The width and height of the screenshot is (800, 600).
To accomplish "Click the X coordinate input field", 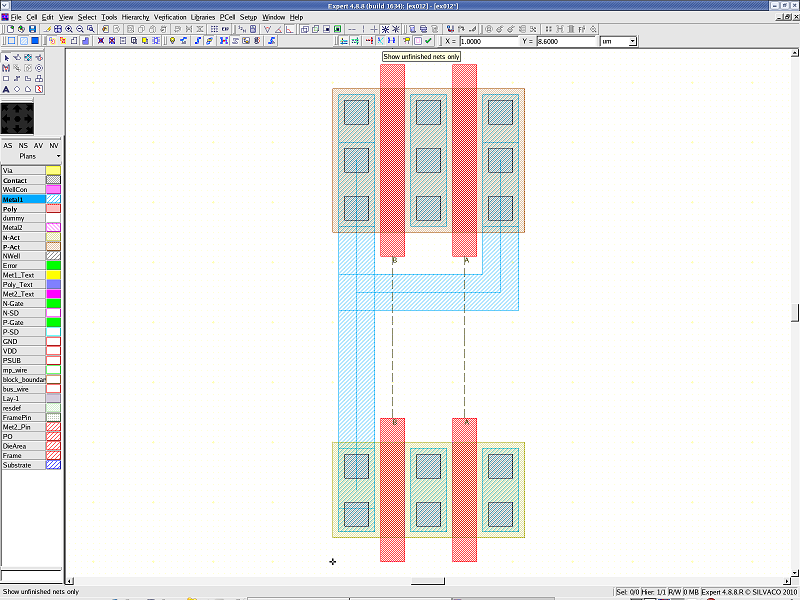I will [490, 42].
